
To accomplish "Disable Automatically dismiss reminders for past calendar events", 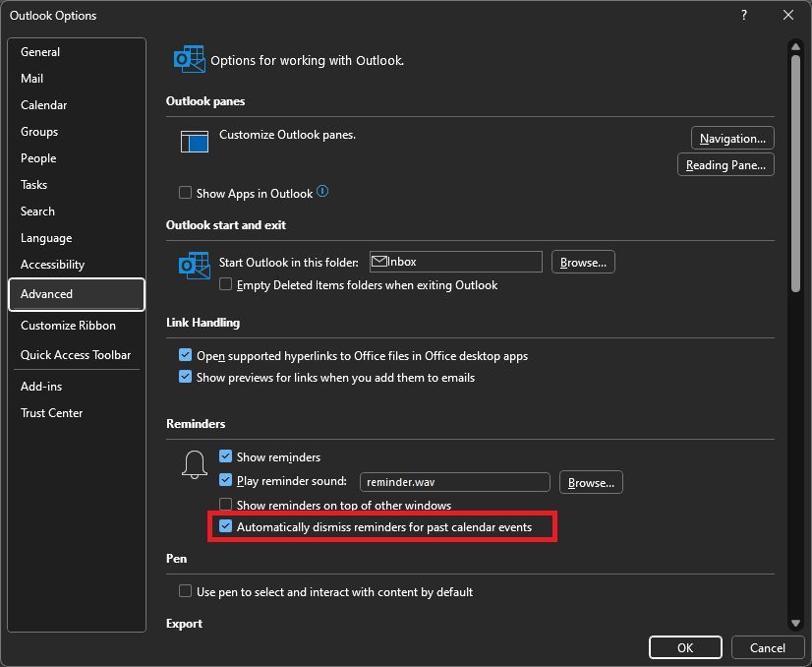I will (225, 526).
